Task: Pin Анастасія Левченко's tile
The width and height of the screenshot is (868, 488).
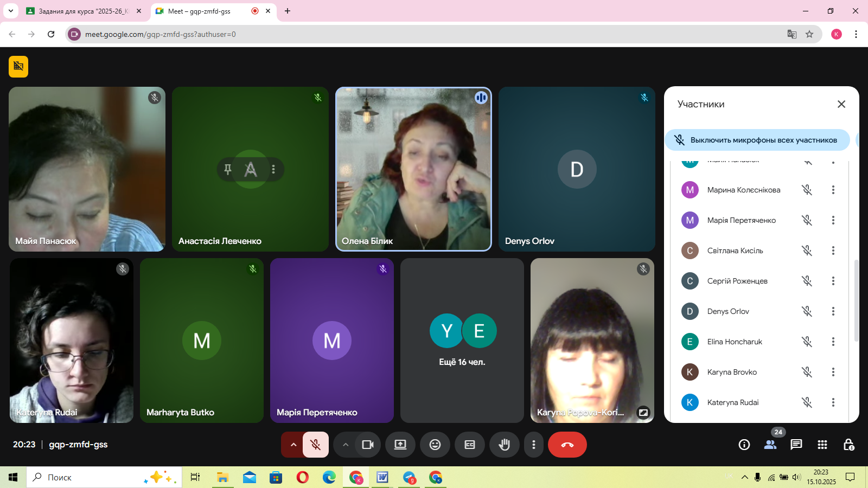Action: (228, 169)
